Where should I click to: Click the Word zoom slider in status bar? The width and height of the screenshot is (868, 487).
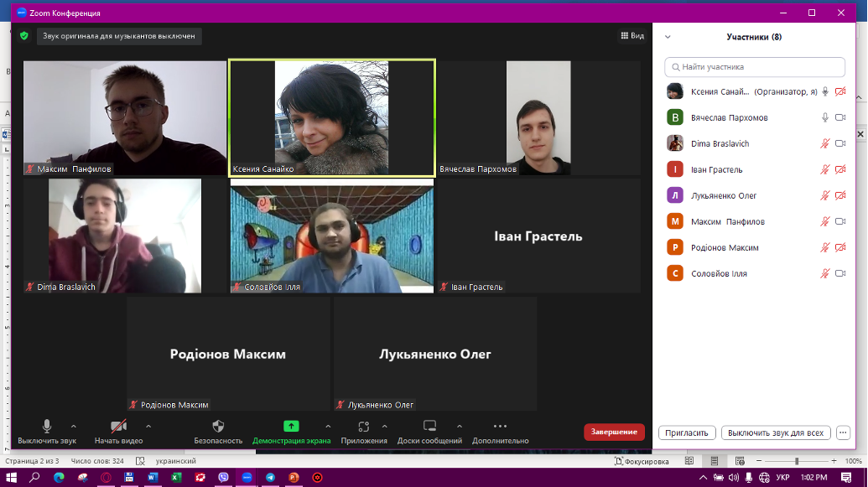pos(797,461)
